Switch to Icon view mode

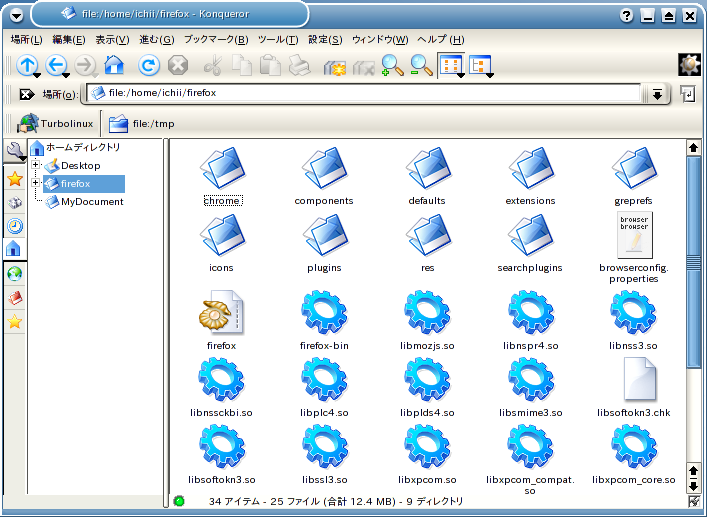[x=451, y=66]
